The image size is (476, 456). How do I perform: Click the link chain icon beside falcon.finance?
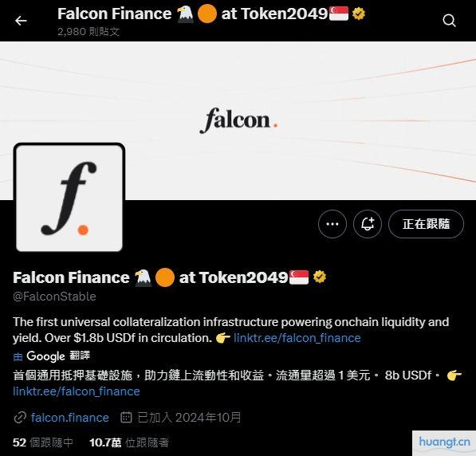click(20, 418)
